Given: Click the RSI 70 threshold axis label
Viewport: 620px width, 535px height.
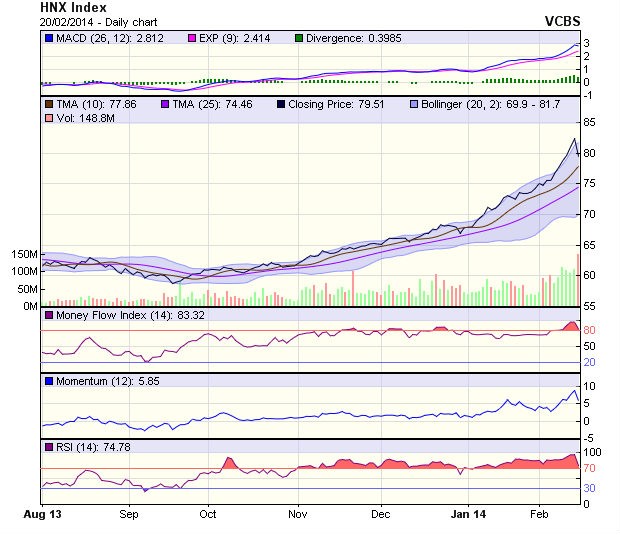Looking at the screenshot, I should click(x=591, y=468).
